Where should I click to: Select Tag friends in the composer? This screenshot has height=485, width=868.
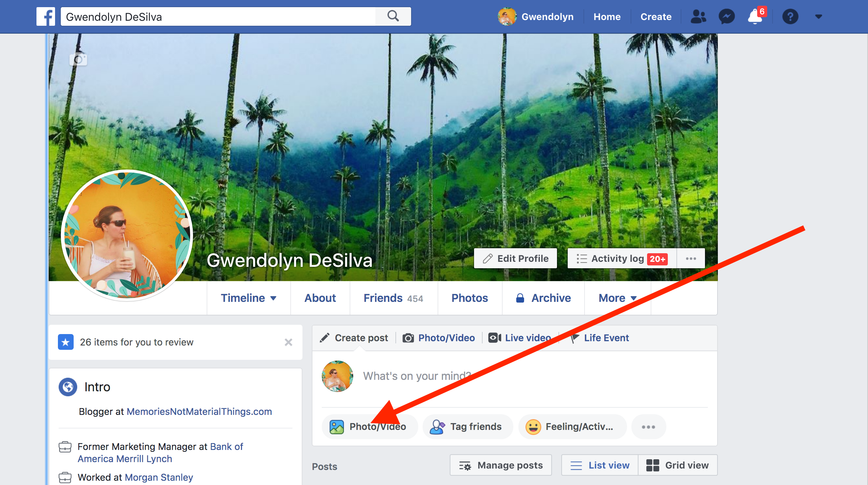468,426
